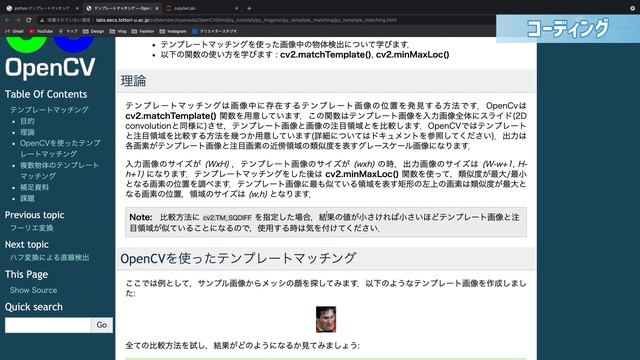
Task: Click the OpenCVを使ったテンプレートマッチング heading
Action: tap(238, 258)
